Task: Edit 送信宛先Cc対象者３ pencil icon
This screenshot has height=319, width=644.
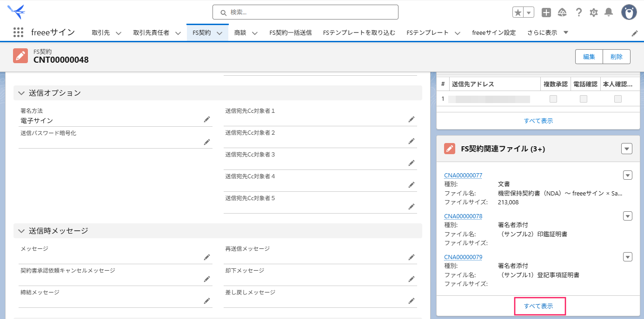Action: tap(411, 163)
